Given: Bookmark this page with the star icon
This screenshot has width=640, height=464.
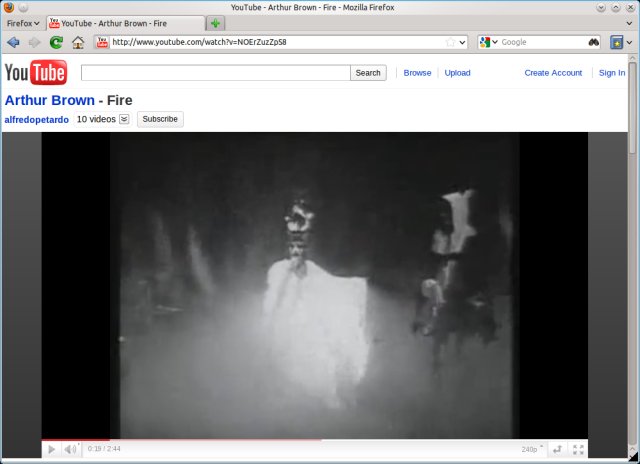Looking at the screenshot, I should 450,42.
